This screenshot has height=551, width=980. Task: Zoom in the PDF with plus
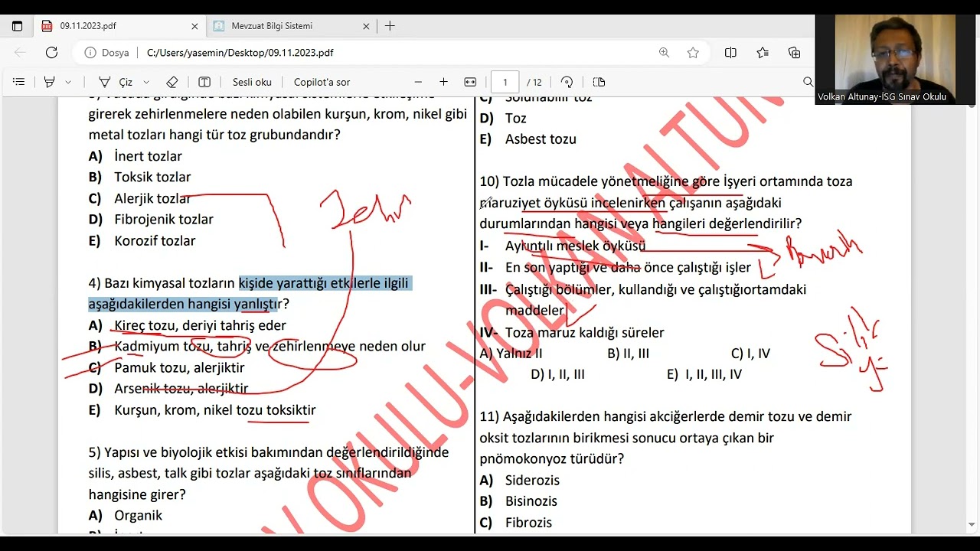click(443, 82)
